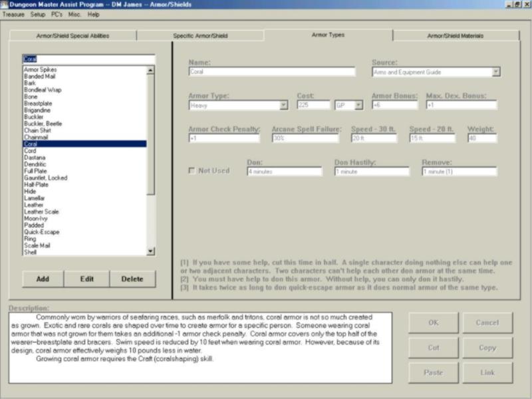The width and height of the screenshot is (532, 399).
Task: Open the Source dropdown
Action: point(496,72)
